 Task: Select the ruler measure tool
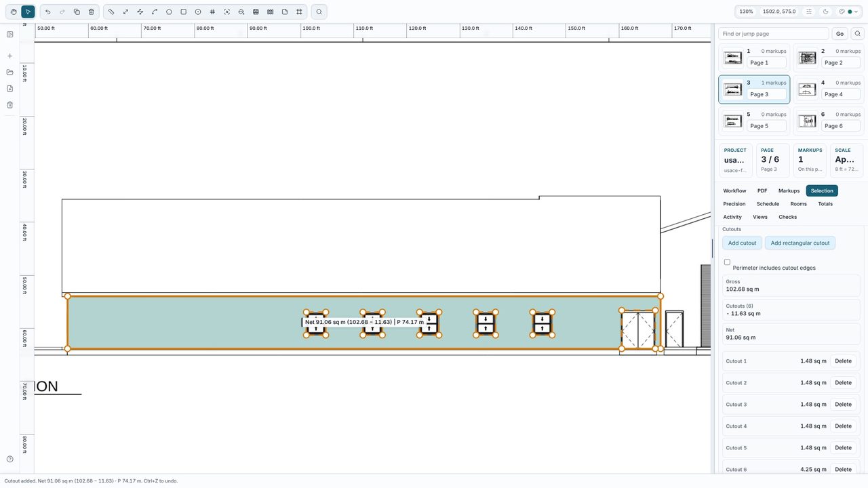point(111,12)
